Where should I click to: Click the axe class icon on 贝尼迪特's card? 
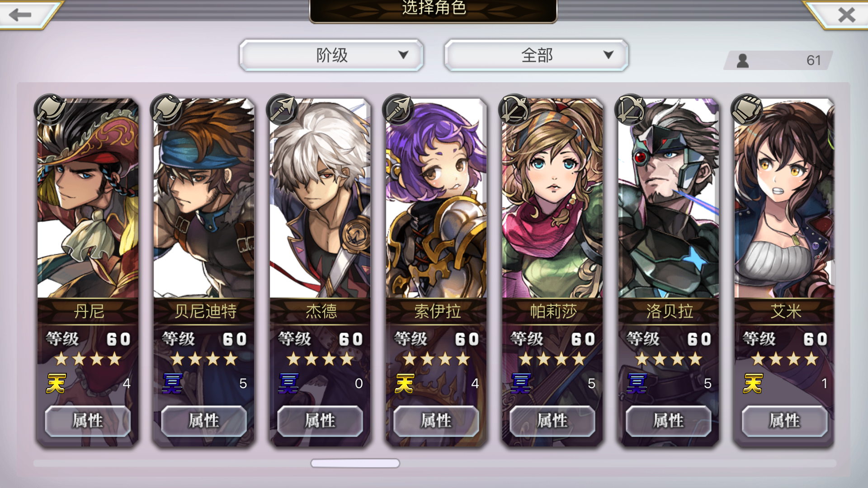pos(166,109)
